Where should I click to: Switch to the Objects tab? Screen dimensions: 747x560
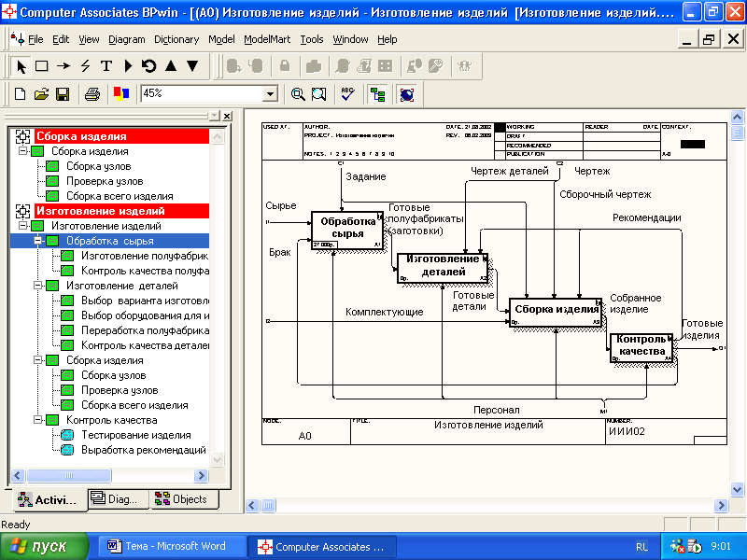pyautogui.click(x=183, y=499)
